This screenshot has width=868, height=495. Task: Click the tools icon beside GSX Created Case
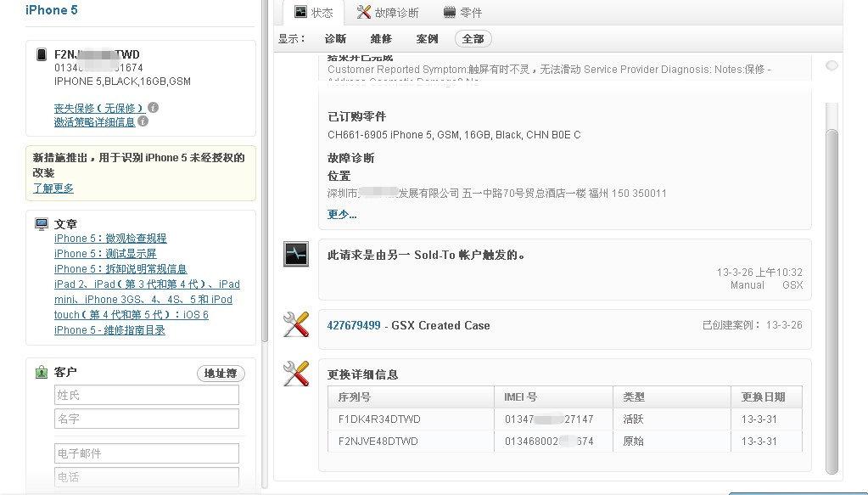coord(296,324)
